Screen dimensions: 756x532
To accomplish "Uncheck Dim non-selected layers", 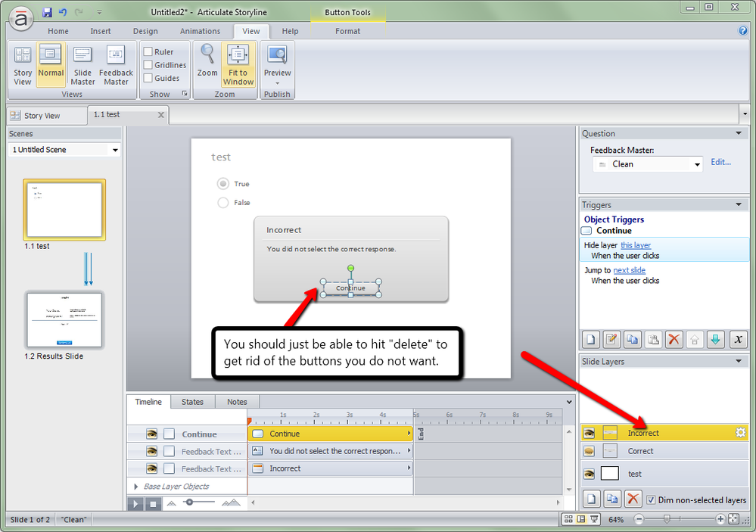I will click(651, 499).
